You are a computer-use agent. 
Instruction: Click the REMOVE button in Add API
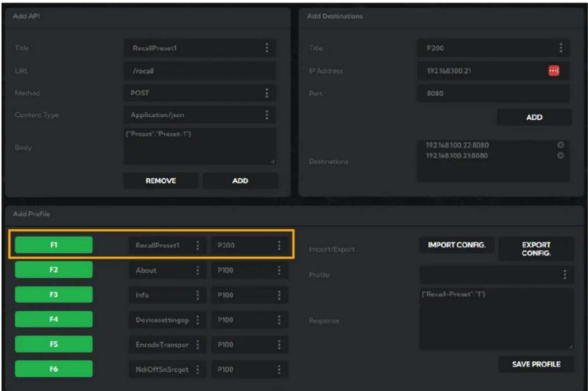coord(161,181)
